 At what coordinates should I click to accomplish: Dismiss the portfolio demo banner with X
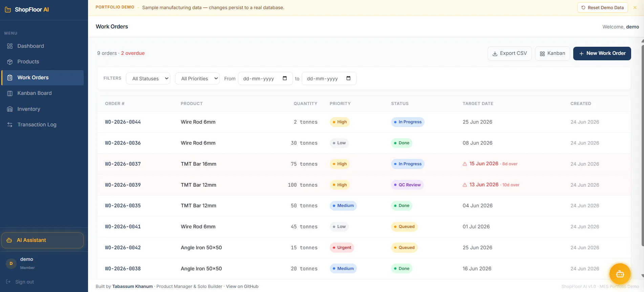coord(635,7)
